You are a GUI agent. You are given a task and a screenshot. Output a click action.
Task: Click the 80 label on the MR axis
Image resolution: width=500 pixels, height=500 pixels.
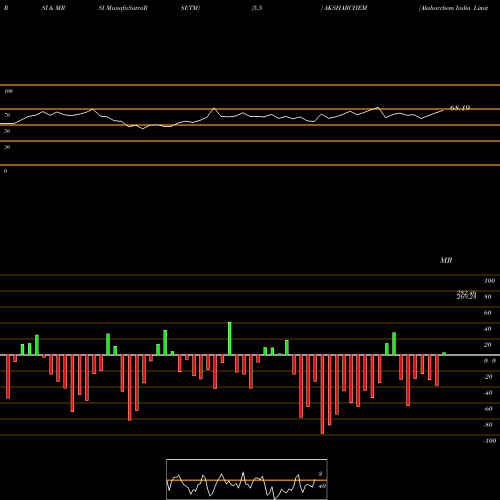point(487,297)
